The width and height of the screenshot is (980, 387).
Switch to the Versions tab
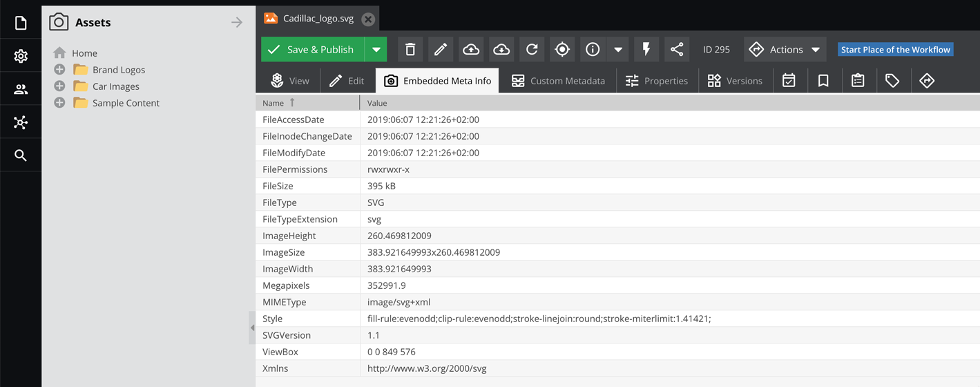click(735, 81)
